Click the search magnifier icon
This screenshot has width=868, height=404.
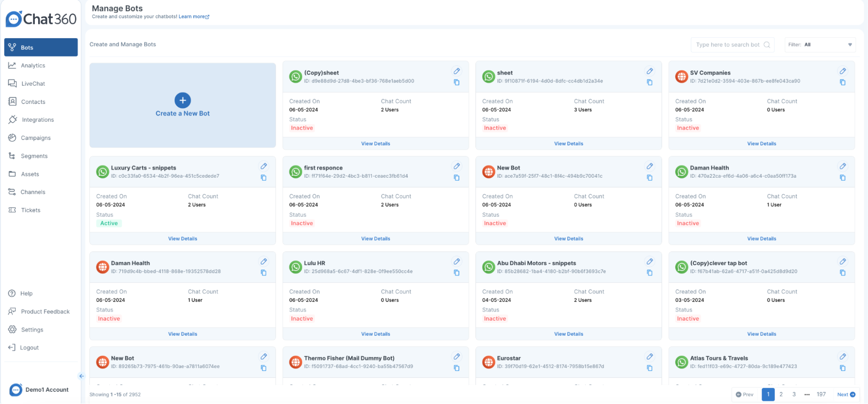(x=767, y=45)
